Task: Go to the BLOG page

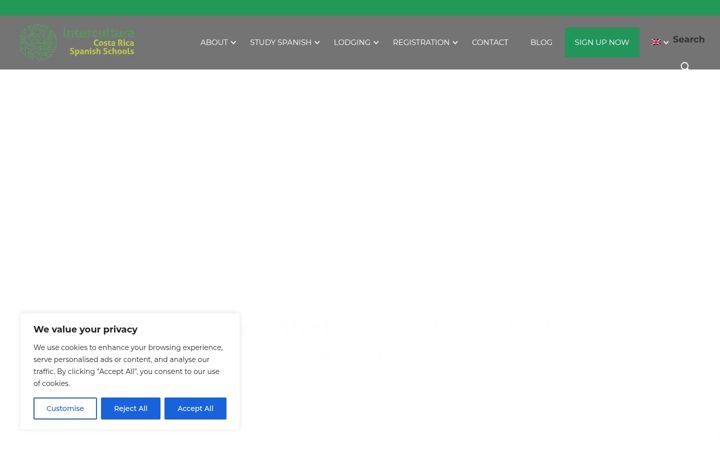Action: click(x=541, y=42)
